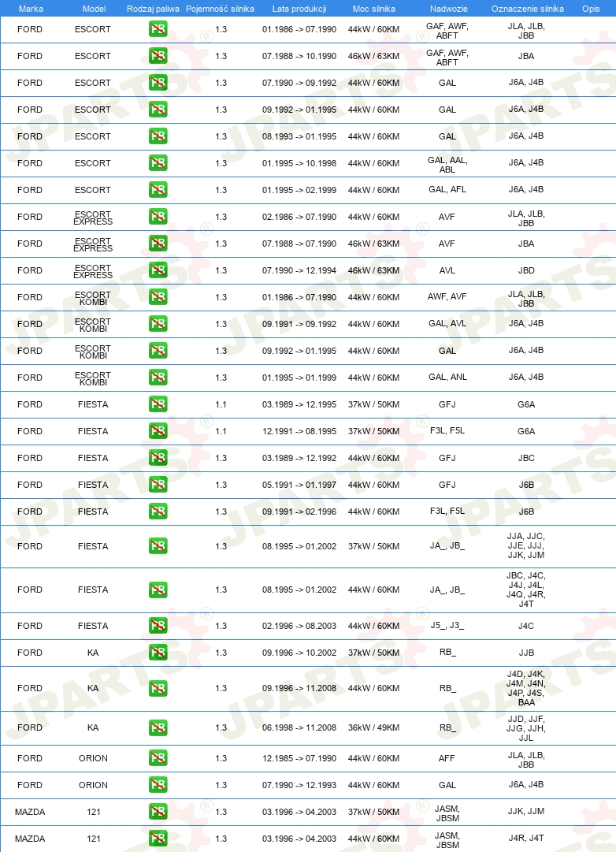Click fuel icon in Escort 01.1995 -> 10.1998 row

(x=158, y=163)
